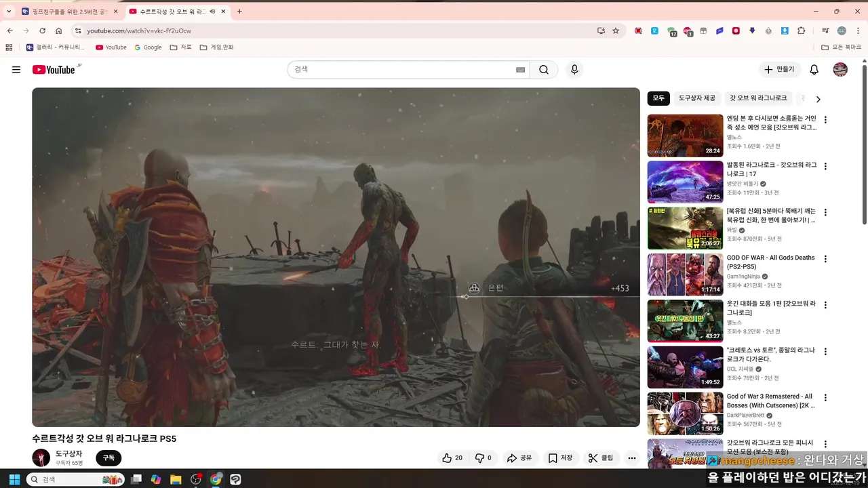Open the 모든 북마크 folder
The image size is (868, 488).
(x=841, y=47)
